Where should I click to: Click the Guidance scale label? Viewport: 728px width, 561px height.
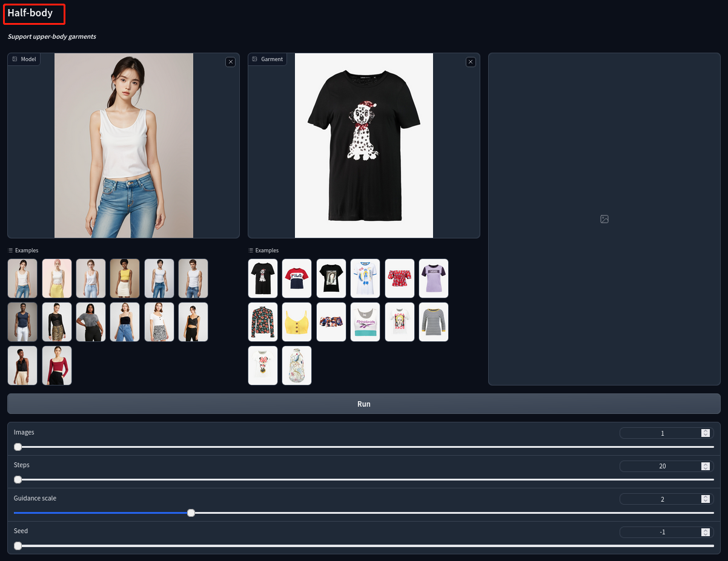(x=35, y=498)
